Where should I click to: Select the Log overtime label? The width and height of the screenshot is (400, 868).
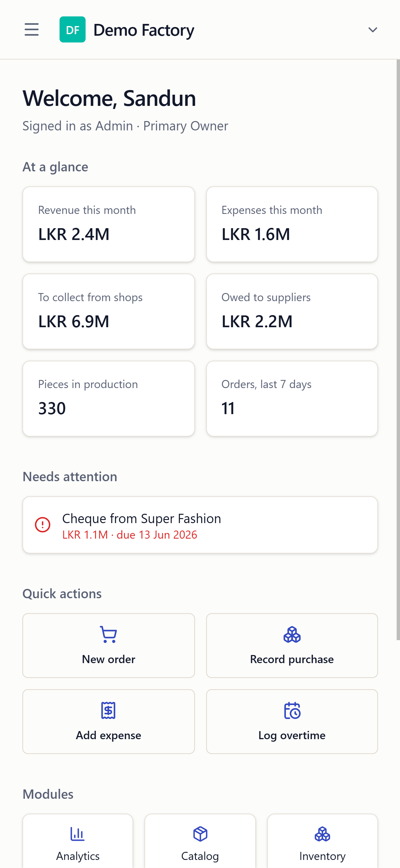coord(292,735)
